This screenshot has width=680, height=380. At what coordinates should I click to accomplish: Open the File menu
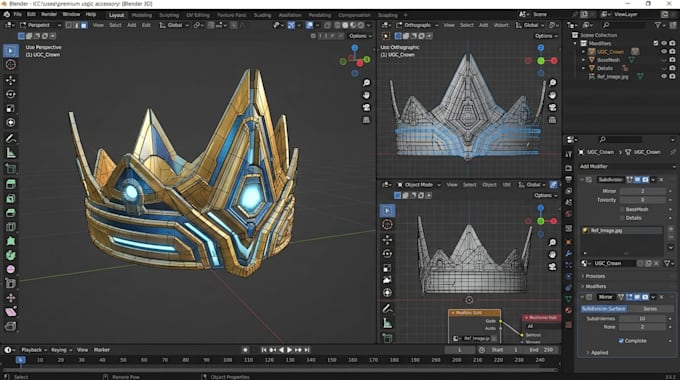point(17,14)
